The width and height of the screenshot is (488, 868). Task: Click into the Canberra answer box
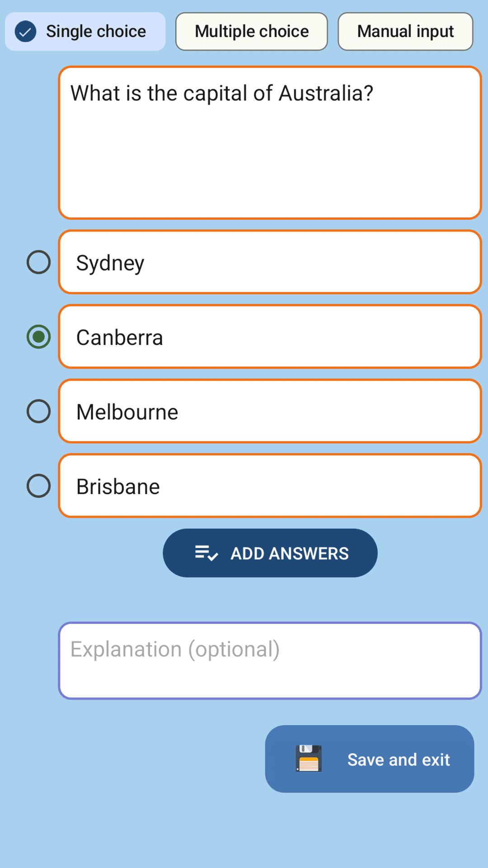[x=120, y=338]
